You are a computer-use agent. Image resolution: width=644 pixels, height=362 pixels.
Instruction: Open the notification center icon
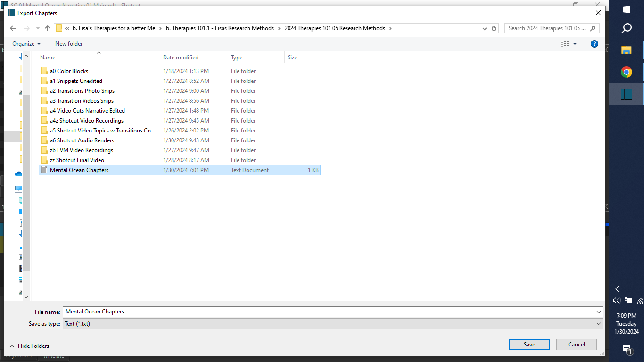point(627,349)
